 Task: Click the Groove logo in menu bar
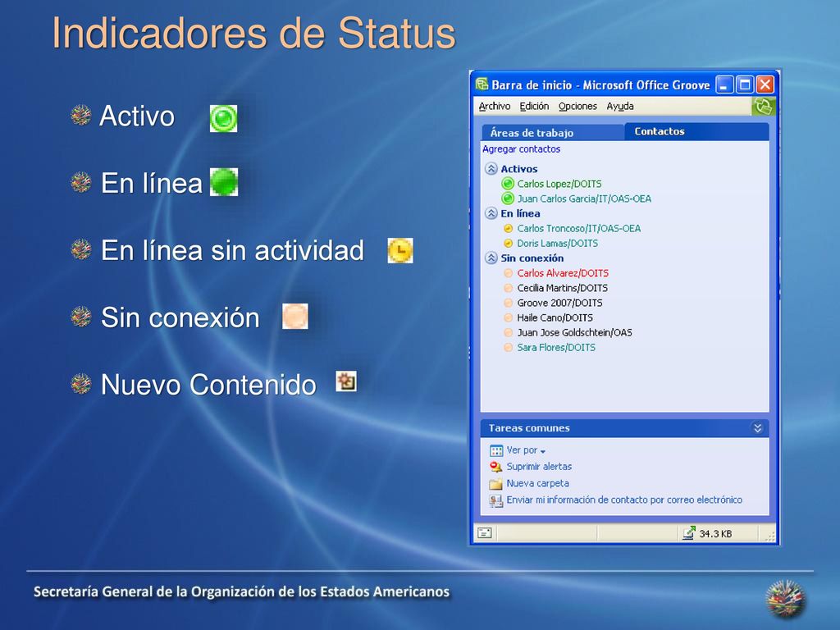pos(763,106)
